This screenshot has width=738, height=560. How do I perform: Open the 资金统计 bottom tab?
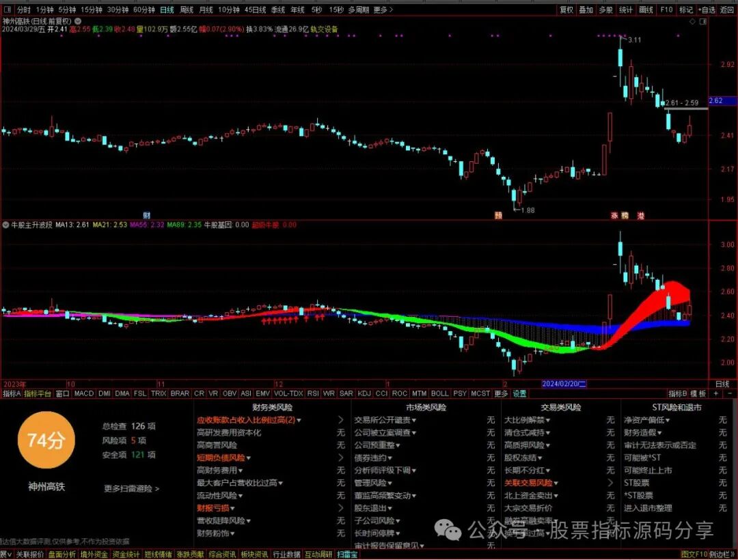[126, 555]
